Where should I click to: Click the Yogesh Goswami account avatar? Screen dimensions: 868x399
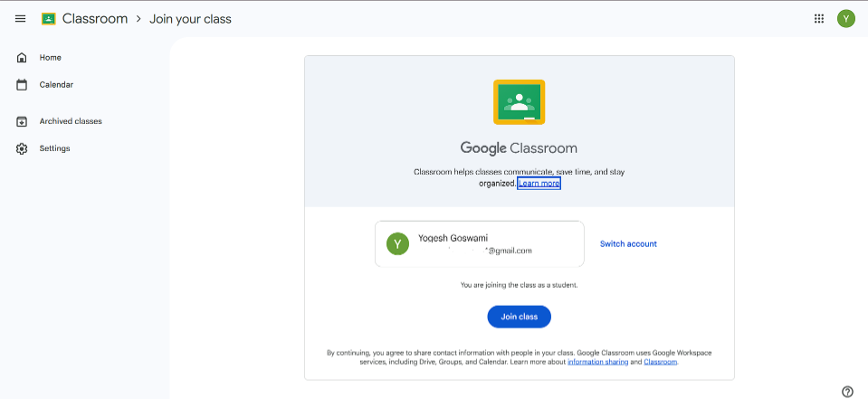click(397, 244)
